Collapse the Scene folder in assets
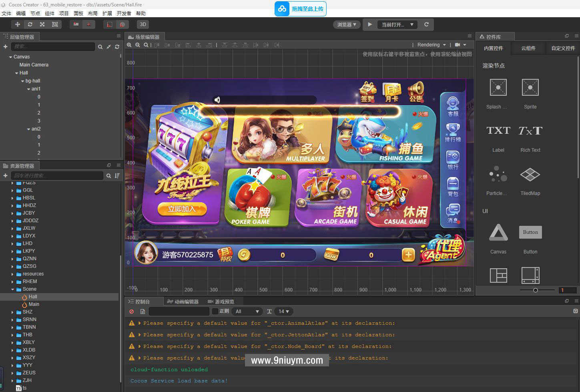The width and height of the screenshot is (580, 392). click(x=12, y=289)
